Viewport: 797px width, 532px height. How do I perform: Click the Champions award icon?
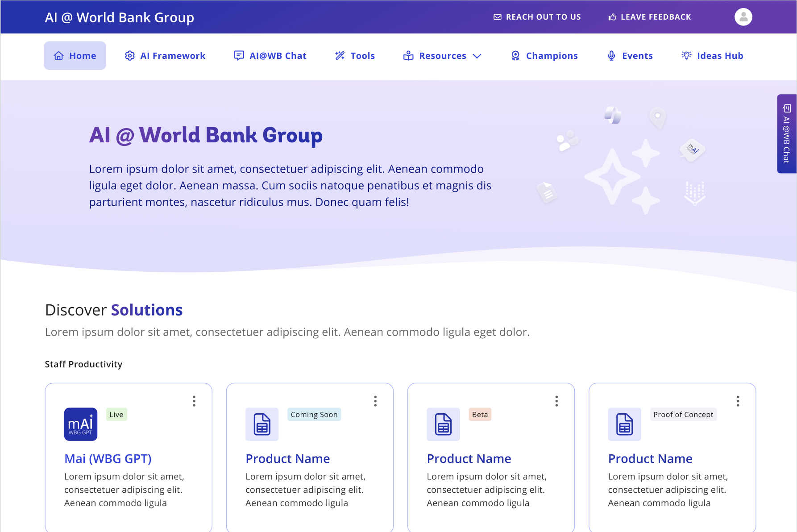(515, 56)
